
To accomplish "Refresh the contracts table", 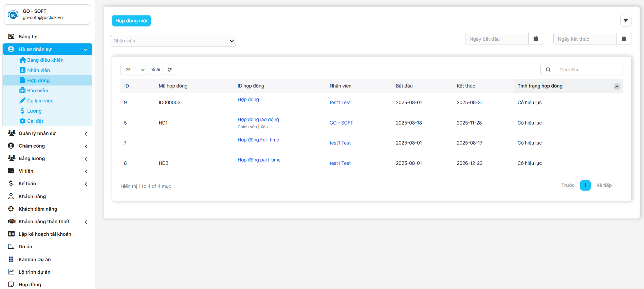I will click(x=169, y=70).
